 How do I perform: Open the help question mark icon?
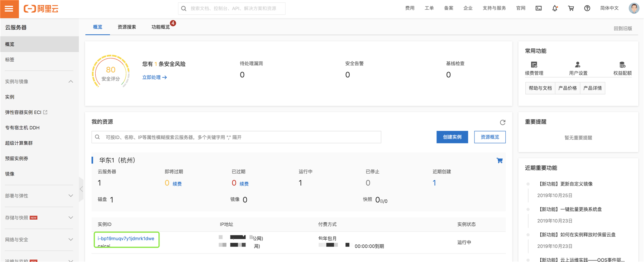pyautogui.click(x=587, y=8)
